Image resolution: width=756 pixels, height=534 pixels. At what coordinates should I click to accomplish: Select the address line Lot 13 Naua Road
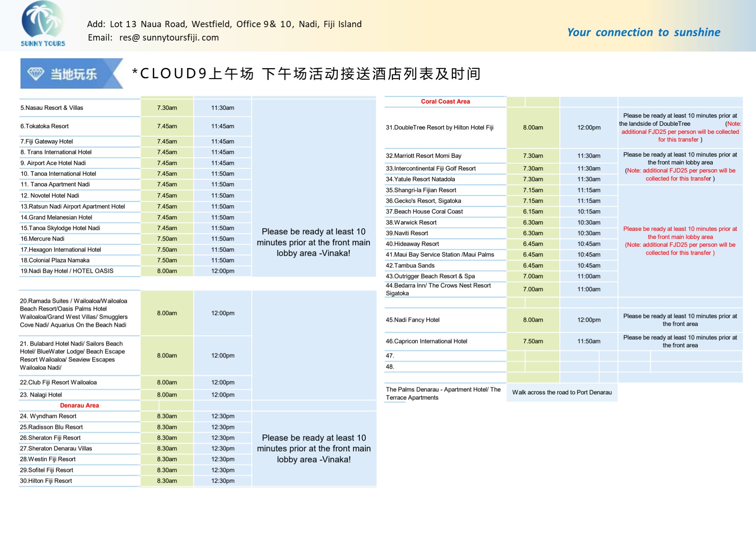[x=224, y=24]
